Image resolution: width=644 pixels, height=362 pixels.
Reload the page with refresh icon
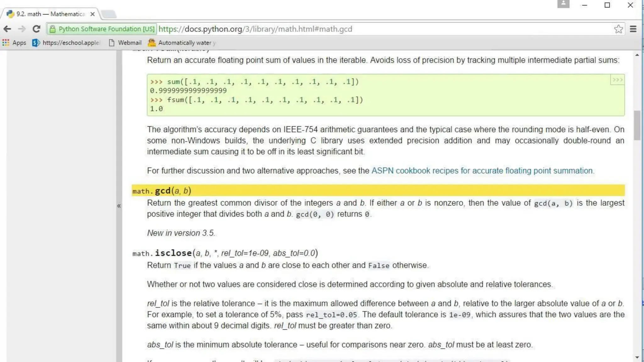point(36,29)
